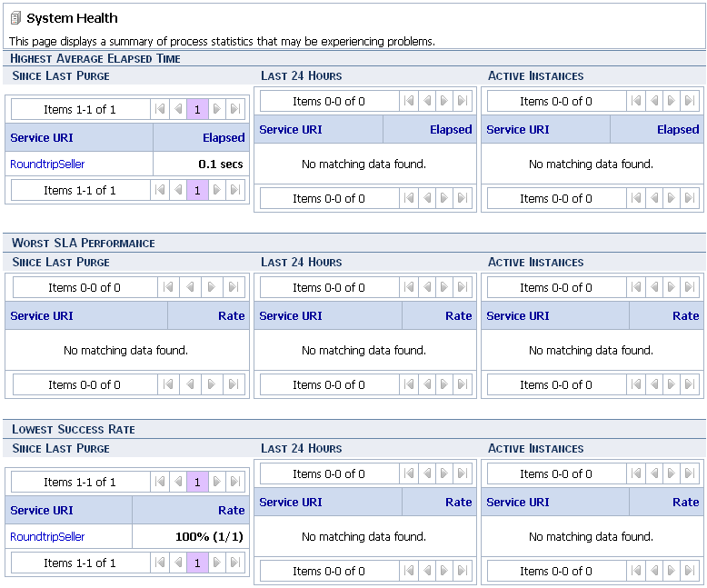Screen dimensions: 707x588
Task: Select page 1 in top paginator of Highest Elapsed Since Last Purge
Action: [x=197, y=110]
